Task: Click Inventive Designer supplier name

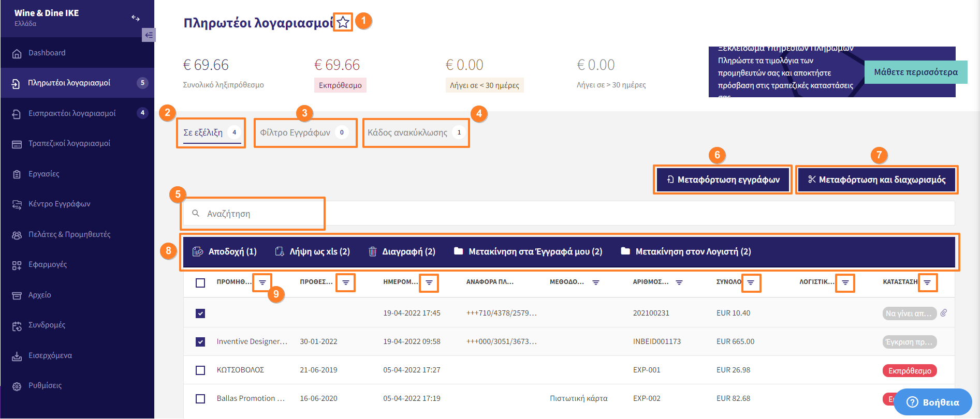Action: [252, 341]
